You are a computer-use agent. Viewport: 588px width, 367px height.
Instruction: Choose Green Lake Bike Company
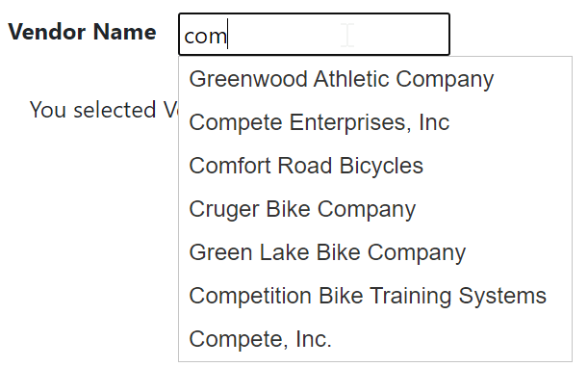coord(375,252)
